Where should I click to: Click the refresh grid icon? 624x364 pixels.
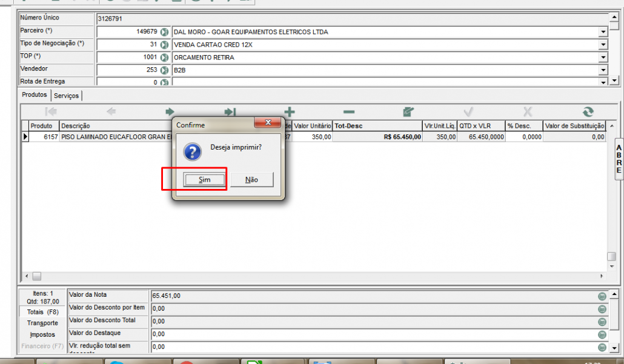587,112
